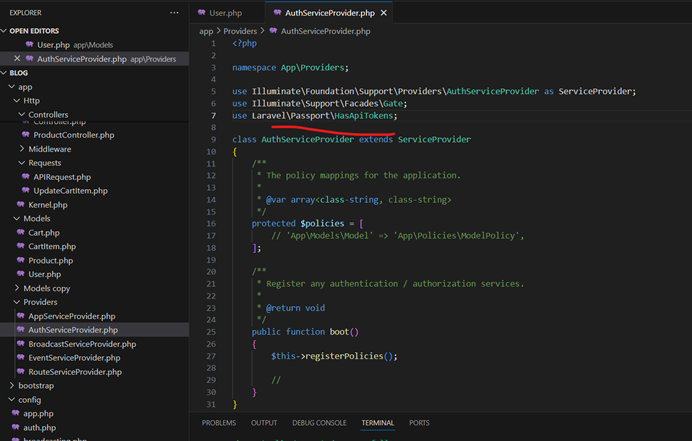692x441 pixels.
Task: Collapse the Controllers folder chevron
Action: pyautogui.click(x=22, y=114)
